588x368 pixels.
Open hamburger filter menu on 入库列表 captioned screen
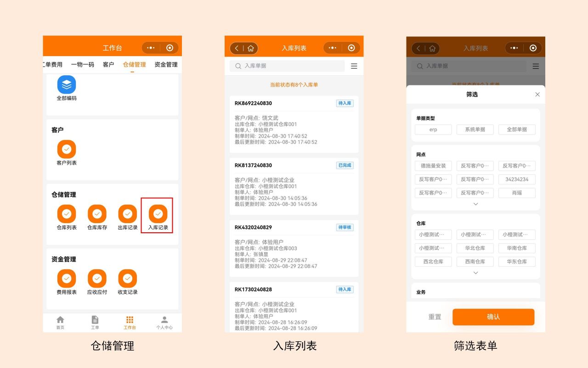[354, 66]
